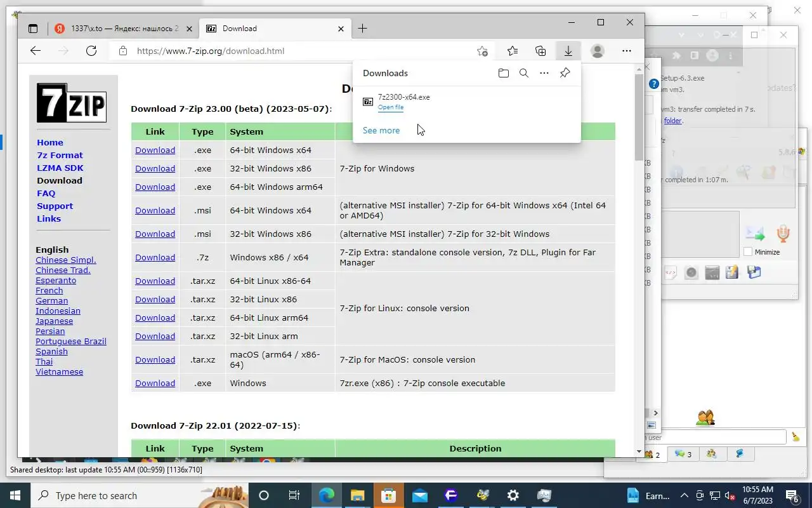The image size is (812, 508).
Task: Enable the Minimize checkbox in chat window
Action: tap(748, 251)
